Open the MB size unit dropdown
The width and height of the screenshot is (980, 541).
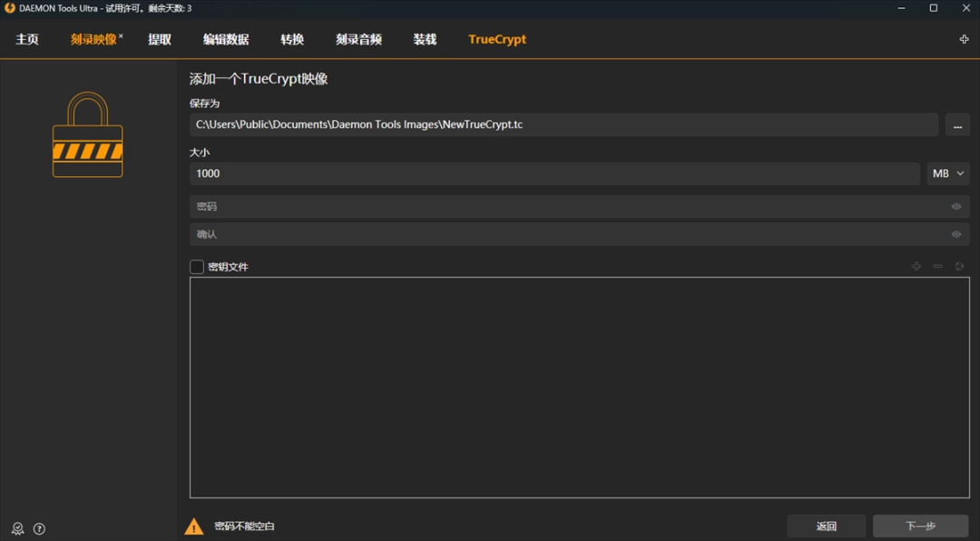947,172
